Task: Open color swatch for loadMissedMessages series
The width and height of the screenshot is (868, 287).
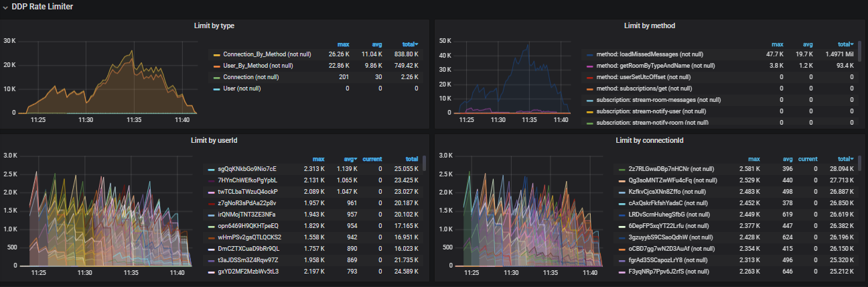Action: (589, 54)
